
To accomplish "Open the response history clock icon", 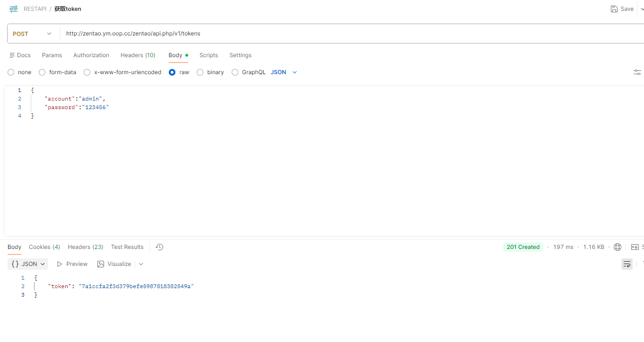I will coord(159,247).
